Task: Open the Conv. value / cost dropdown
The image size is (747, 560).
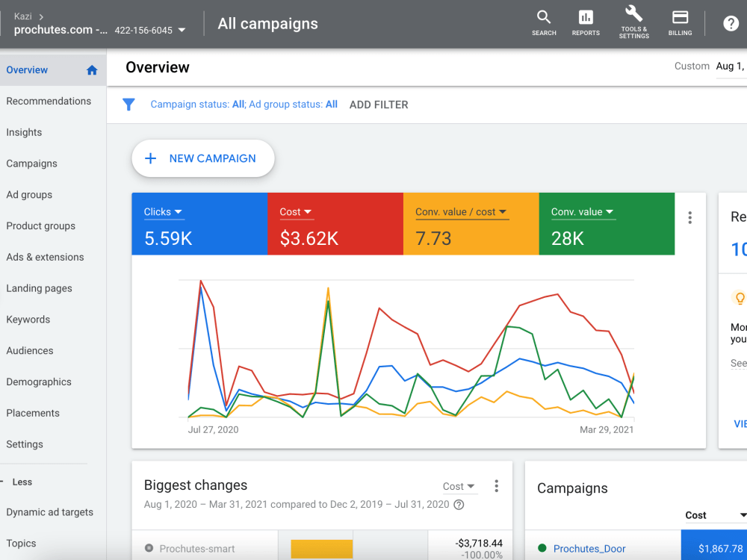Action: 461,212
